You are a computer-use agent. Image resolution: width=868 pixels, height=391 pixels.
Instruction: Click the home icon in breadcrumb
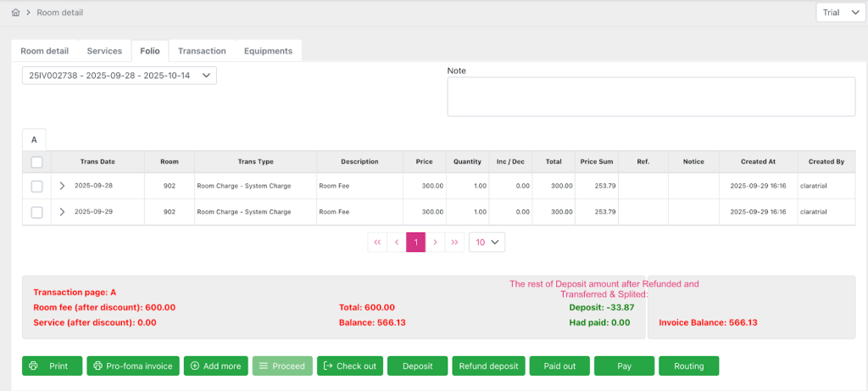15,13
